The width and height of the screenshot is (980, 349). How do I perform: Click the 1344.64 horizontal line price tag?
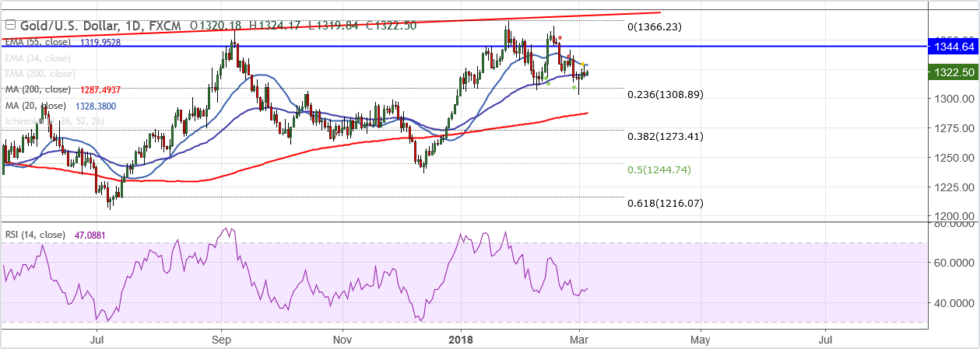[953, 47]
